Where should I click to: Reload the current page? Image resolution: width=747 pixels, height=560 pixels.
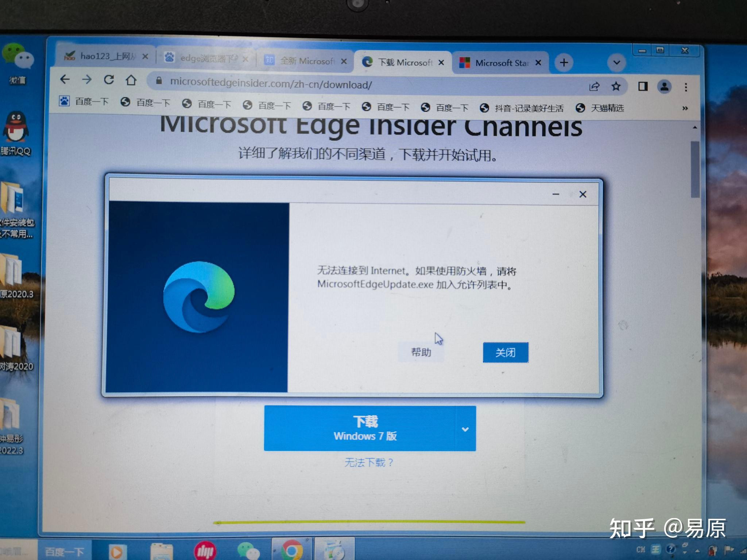(x=109, y=79)
